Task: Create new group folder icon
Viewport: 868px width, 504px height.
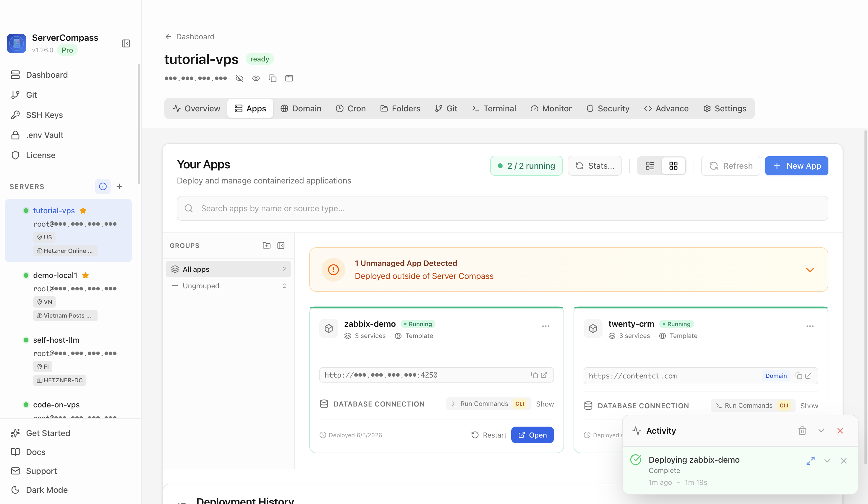Action: coord(267,246)
